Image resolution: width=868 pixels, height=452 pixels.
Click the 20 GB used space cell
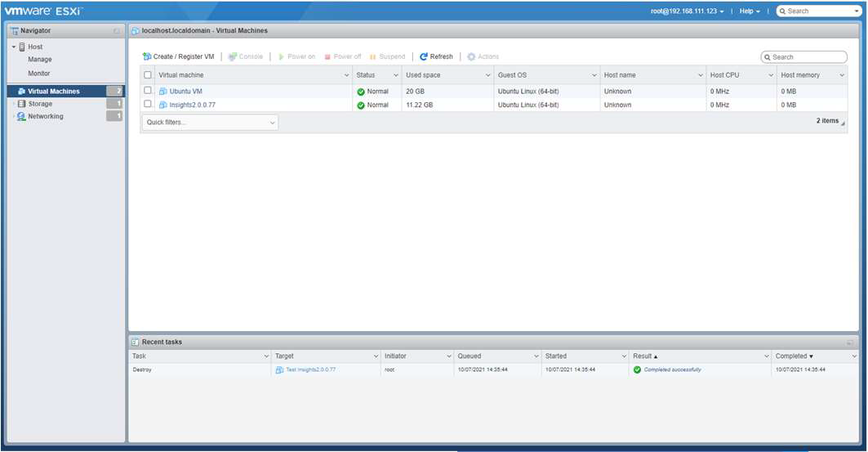click(x=415, y=92)
